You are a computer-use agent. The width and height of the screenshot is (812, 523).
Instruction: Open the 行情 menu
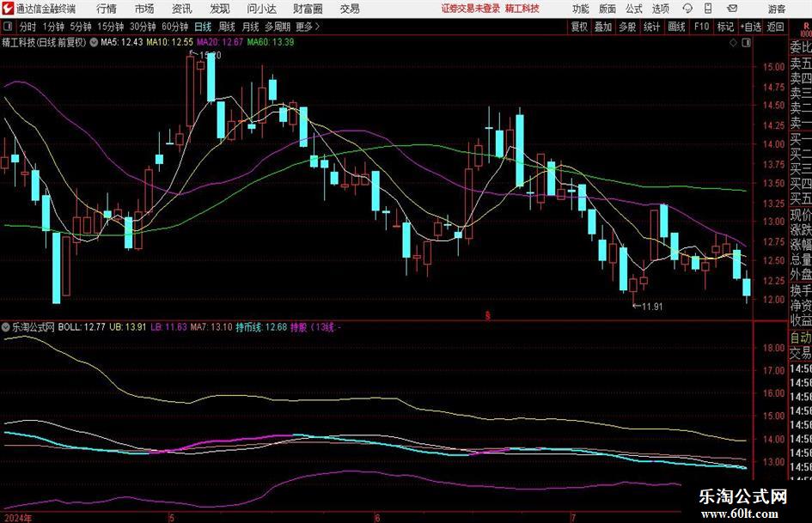point(107,9)
